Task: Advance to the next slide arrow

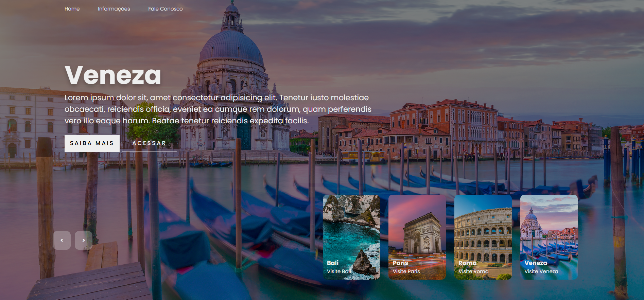Action: [x=84, y=241]
